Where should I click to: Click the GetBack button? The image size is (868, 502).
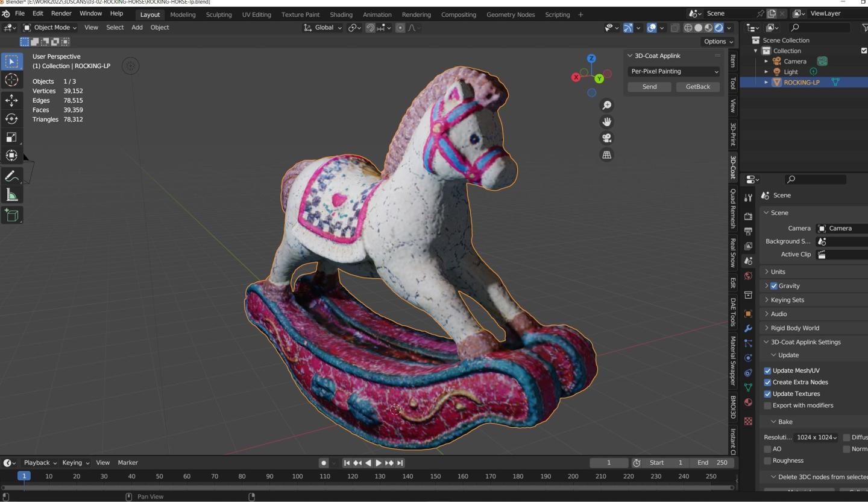[697, 87]
